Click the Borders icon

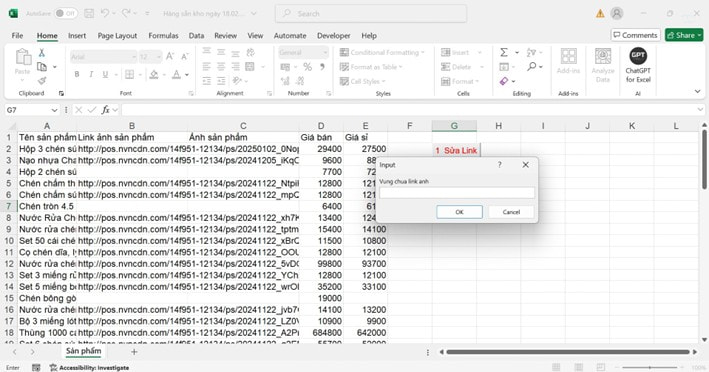[x=129, y=74]
